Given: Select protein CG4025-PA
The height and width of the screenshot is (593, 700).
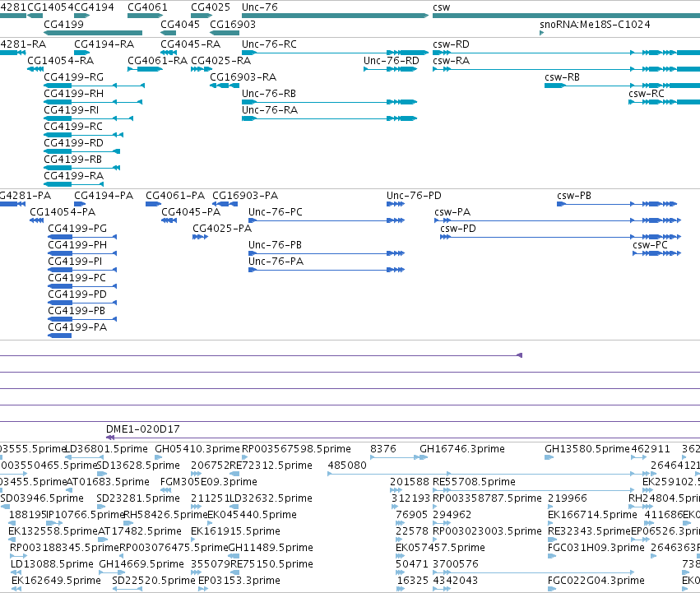Looking at the screenshot, I should pos(222,229).
